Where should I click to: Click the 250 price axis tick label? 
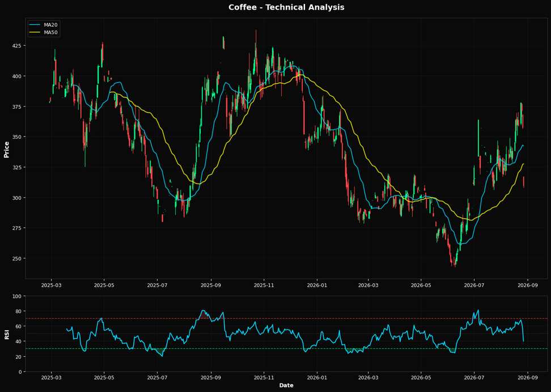(17, 258)
